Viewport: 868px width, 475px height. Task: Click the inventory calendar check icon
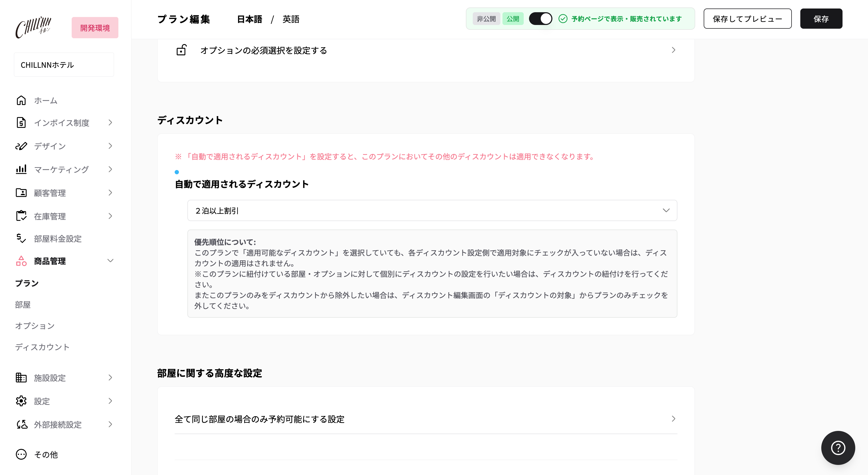click(x=21, y=216)
